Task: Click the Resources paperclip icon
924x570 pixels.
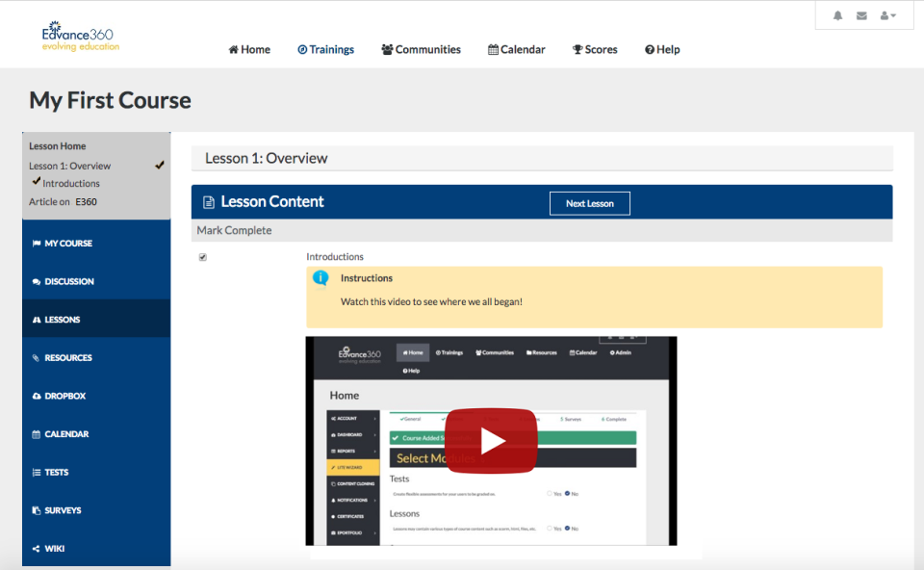Action: tap(36, 358)
